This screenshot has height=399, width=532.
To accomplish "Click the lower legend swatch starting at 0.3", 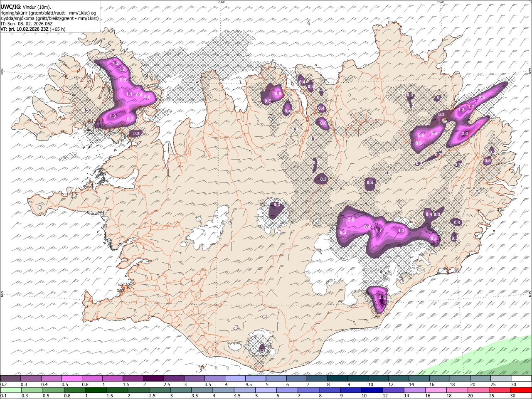I will pos(32,390).
